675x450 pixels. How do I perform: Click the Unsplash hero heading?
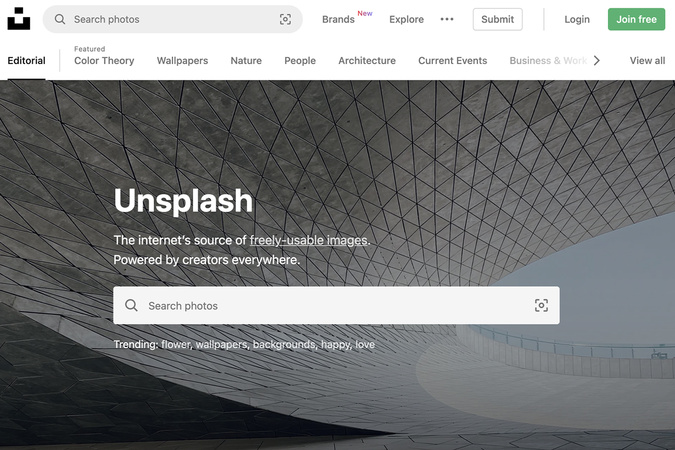click(x=183, y=201)
